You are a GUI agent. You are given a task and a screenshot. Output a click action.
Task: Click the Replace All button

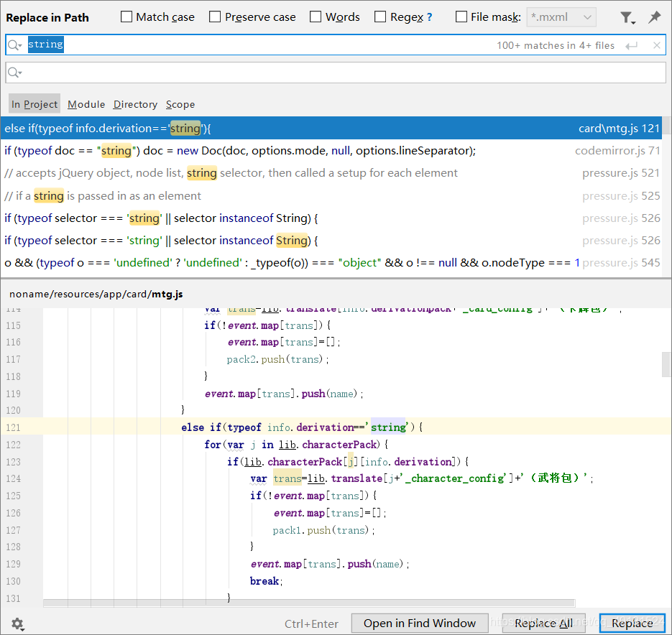[543, 623]
